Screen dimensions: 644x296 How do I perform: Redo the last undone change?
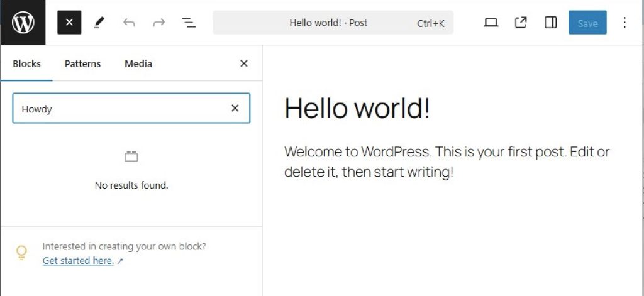click(x=158, y=23)
